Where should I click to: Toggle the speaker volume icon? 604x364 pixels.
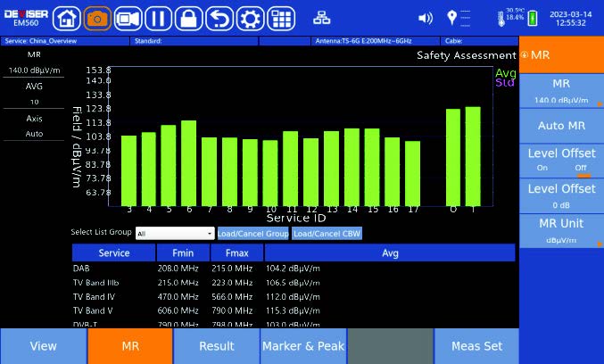[x=426, y=18]
